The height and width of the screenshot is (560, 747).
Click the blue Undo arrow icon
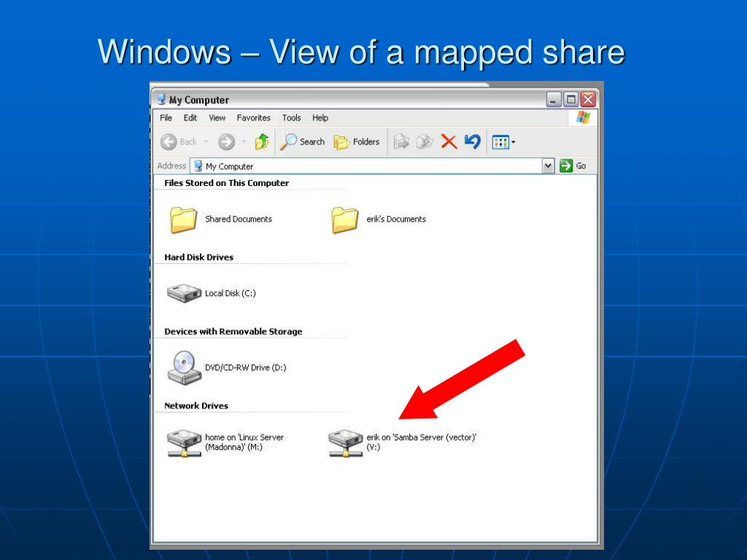[x=472, y=141]
